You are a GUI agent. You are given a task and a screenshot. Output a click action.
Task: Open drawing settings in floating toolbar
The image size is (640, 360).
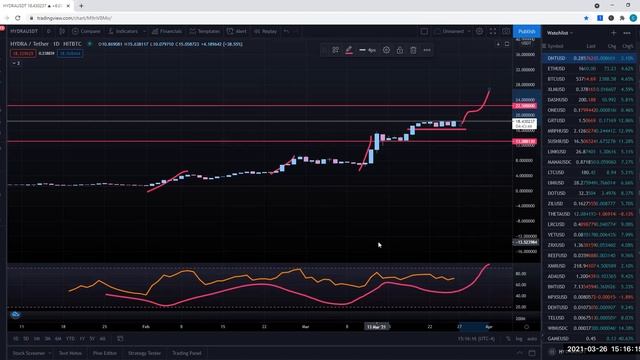point(386,50)
